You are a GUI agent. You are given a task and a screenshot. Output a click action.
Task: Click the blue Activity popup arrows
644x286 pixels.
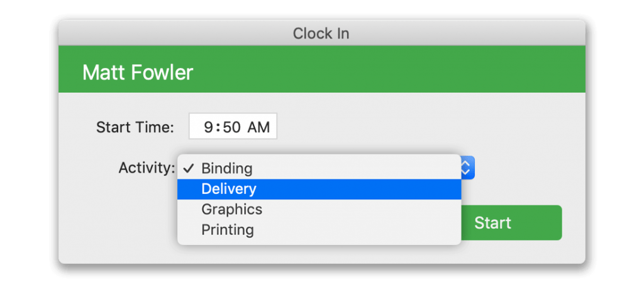467,168
